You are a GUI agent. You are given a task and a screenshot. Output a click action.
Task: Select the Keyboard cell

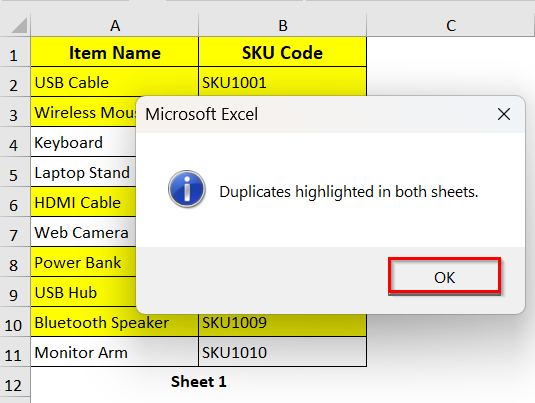click(x=84, y=142)
